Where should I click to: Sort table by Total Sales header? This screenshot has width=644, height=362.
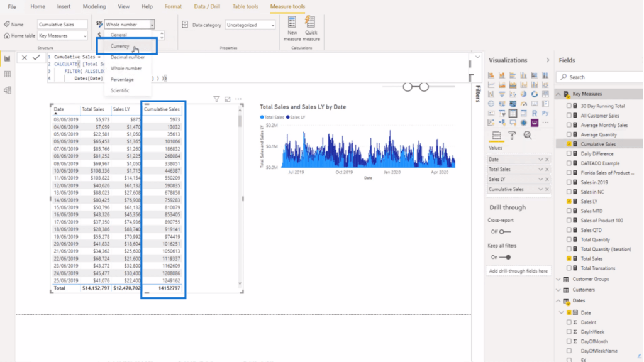pyautogui.click(x=93, y=109)
